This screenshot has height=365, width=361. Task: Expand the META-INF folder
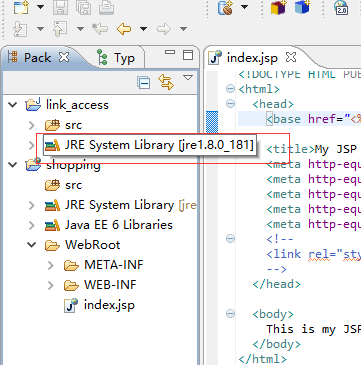[x=51, y=265]
